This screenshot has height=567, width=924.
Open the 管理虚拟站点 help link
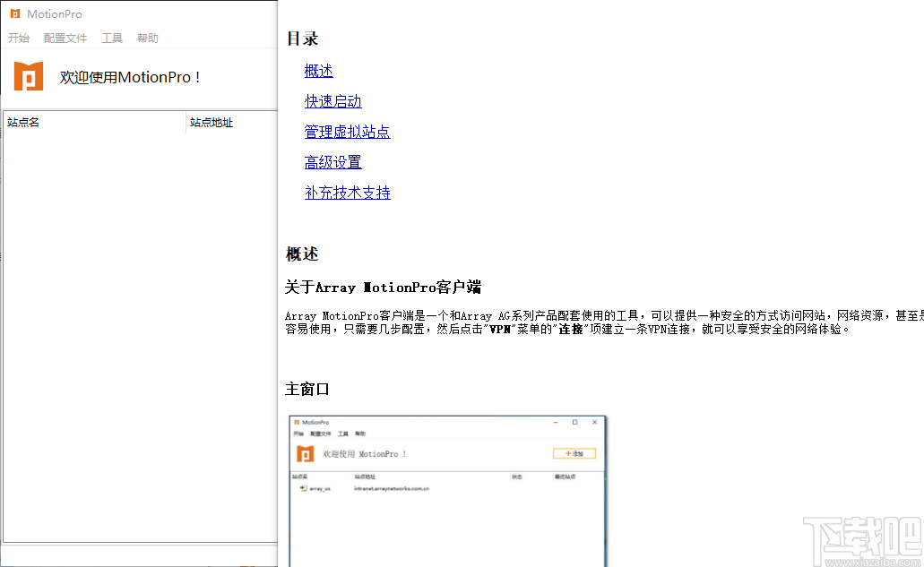coord(347,131)
